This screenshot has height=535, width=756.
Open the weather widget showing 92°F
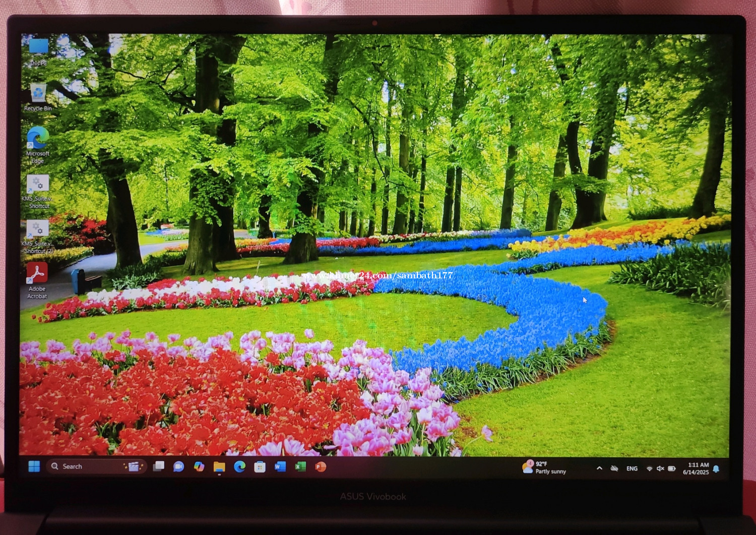(x=544, y=467)
